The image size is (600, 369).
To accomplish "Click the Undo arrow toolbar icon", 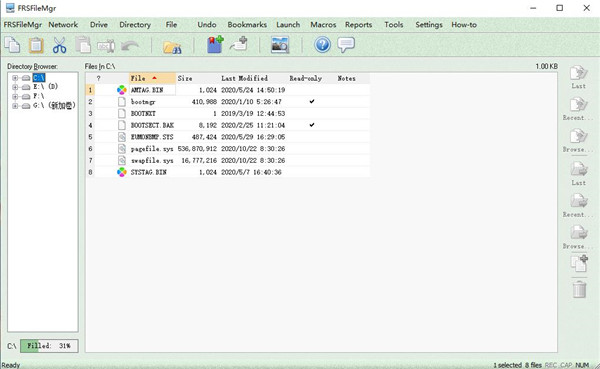I will 129,46.
